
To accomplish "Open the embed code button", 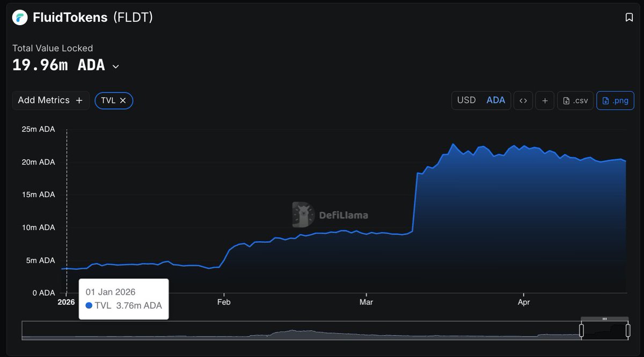I will (523, 100).
